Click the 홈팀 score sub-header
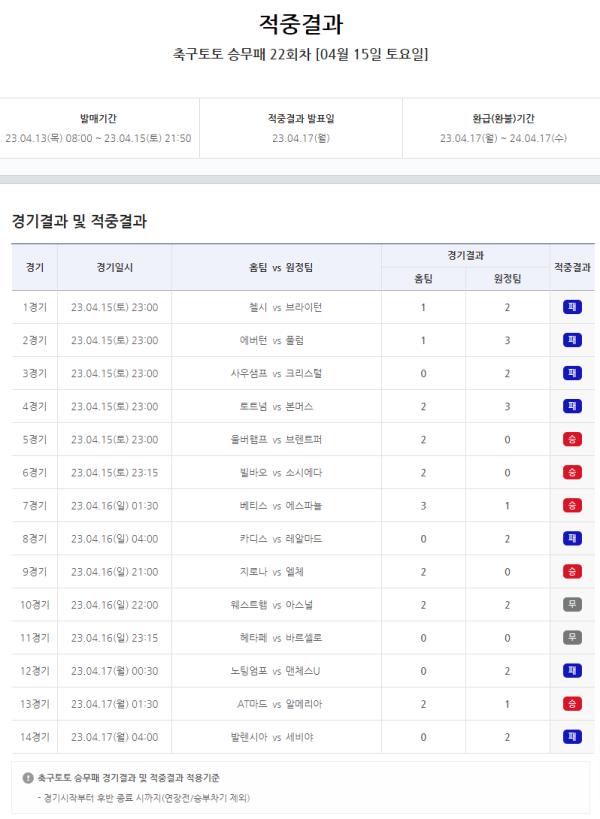The height and width of the screenshot is (819, 600). (x=423, y=279)
